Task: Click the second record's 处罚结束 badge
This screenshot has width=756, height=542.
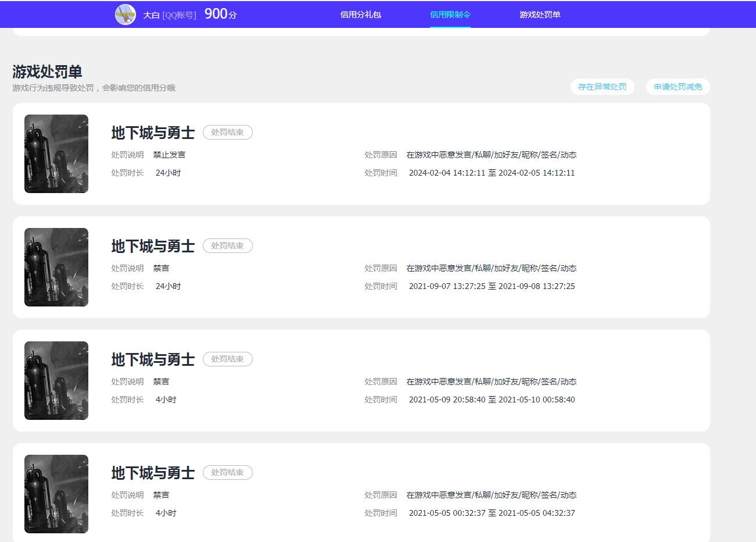Action: tap(227, 245)
